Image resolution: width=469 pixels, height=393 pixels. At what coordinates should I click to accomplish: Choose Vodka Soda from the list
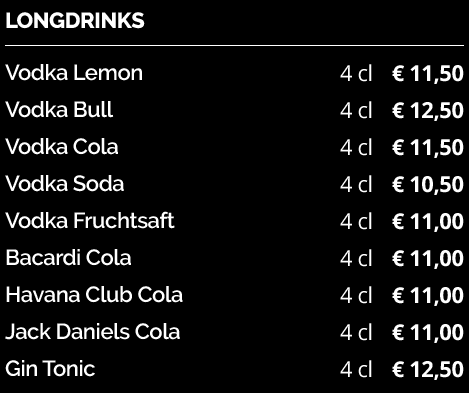click(65, 184)
